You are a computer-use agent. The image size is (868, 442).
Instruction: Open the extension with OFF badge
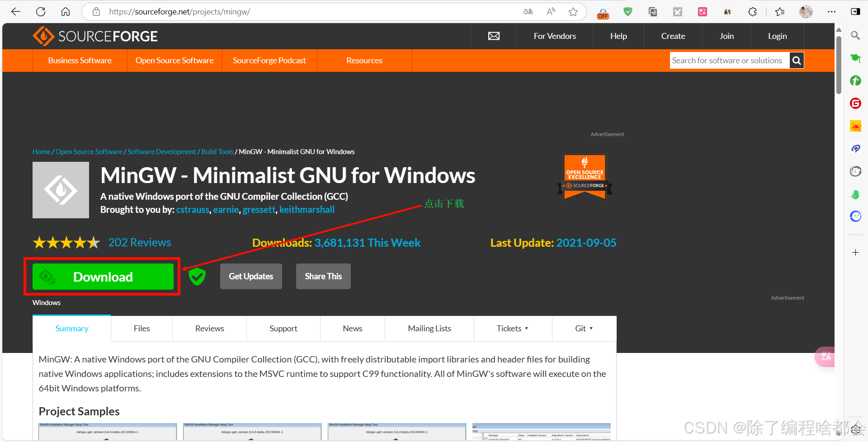pyautogui.click(x=603, y=13)
